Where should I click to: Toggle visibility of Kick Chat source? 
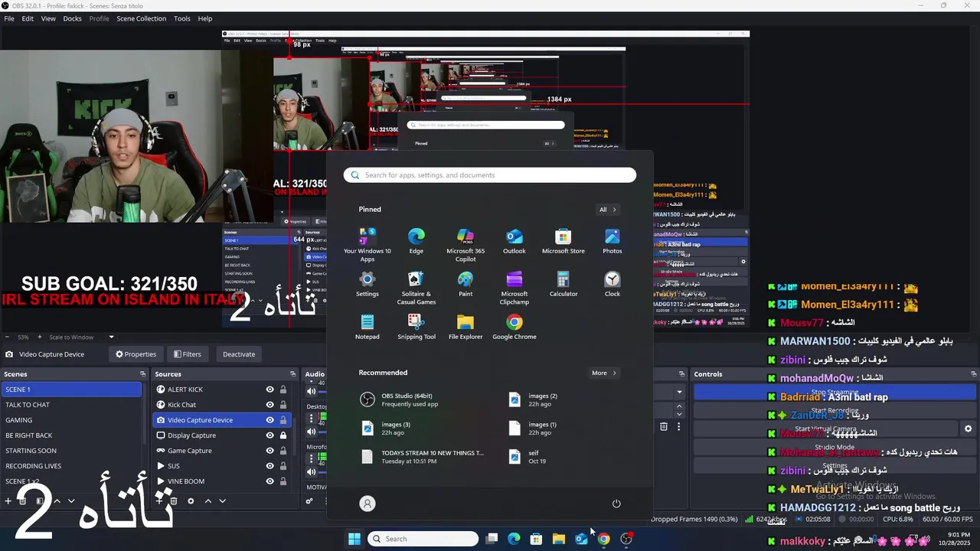click(x=269, y=405)
